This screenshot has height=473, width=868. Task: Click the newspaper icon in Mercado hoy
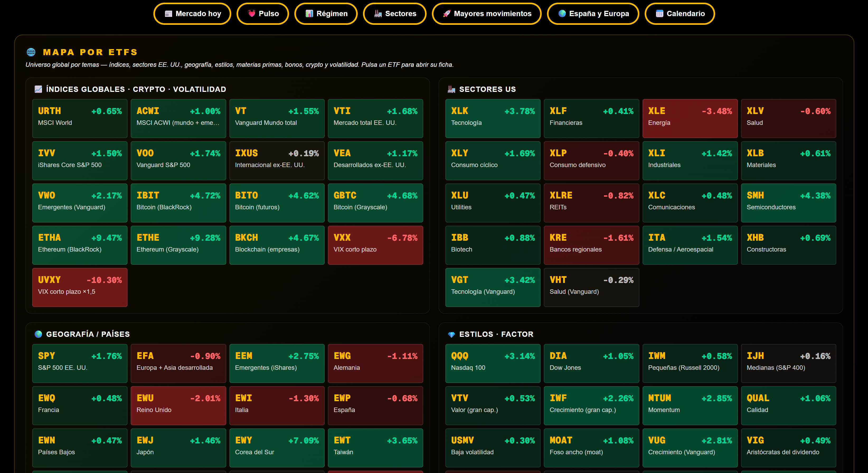(x=168, y=14)
